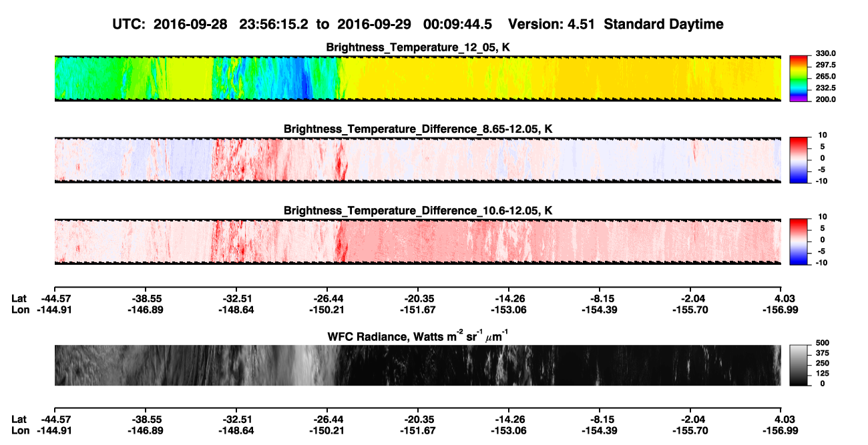Click the 330.0 colorbar label

(826, 53)
